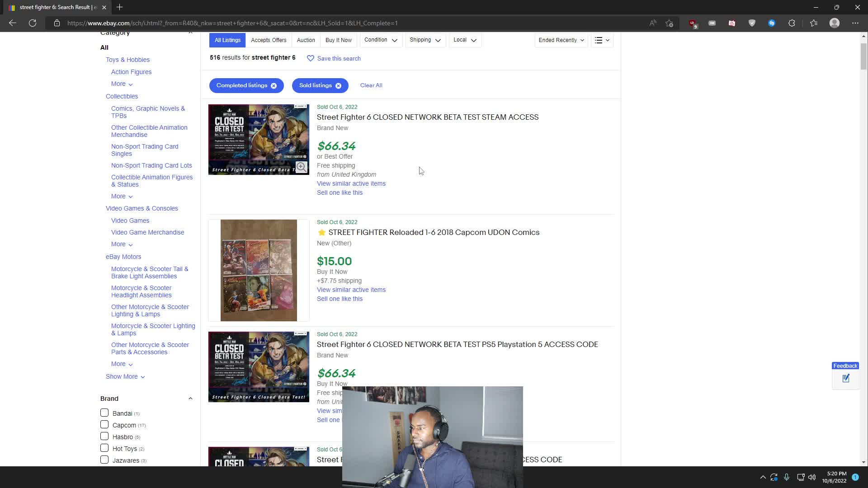Remove the Sold listings filter
868x488 pixels.
pyautogui.click(x=338, y=85)
